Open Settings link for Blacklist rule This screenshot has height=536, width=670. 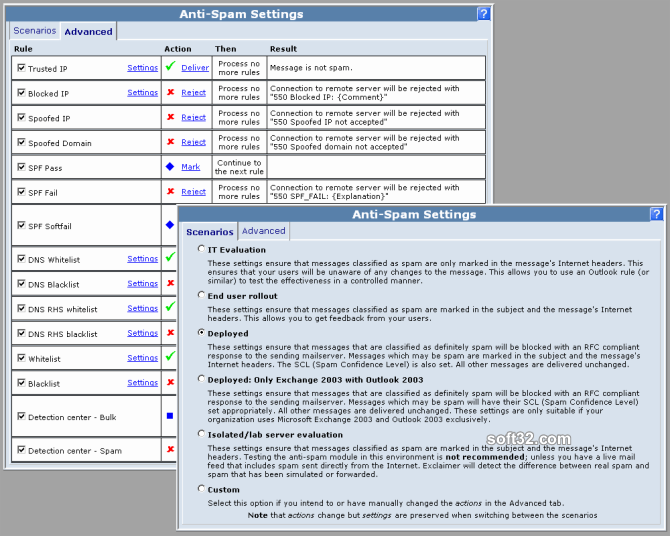click(142, 383)
